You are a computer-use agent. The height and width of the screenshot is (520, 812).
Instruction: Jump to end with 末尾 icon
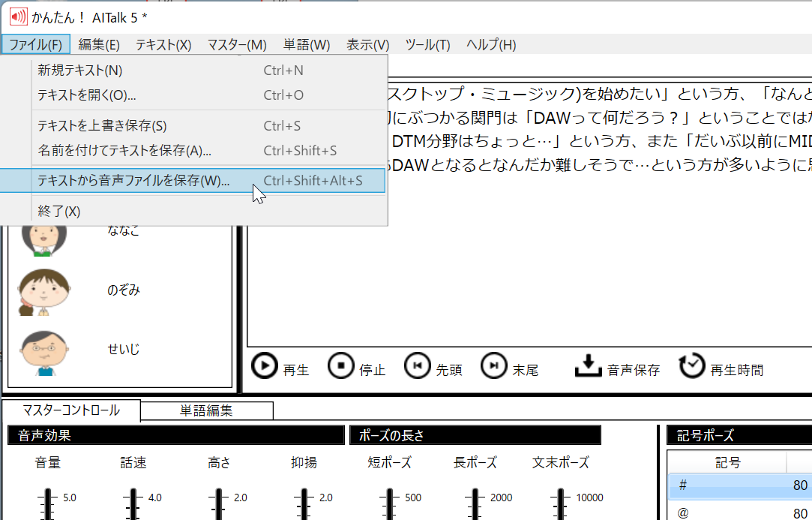coord(494,366)
